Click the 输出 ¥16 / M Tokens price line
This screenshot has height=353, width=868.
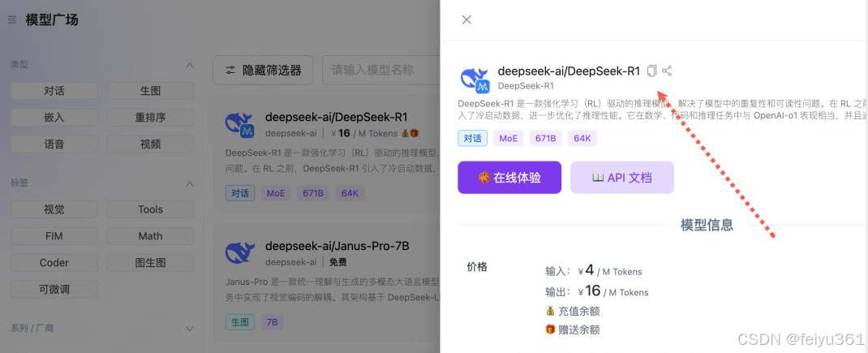point(597,291)
